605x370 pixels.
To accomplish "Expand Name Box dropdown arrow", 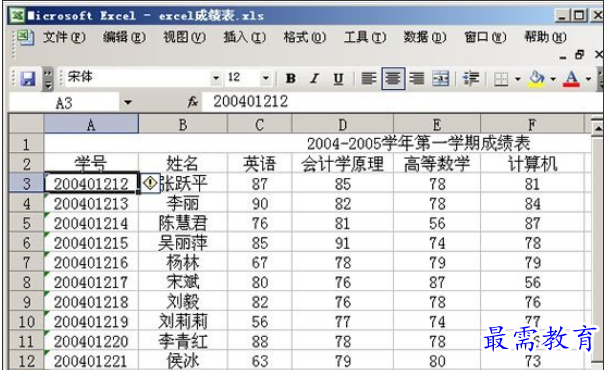I will pos(128,103).
